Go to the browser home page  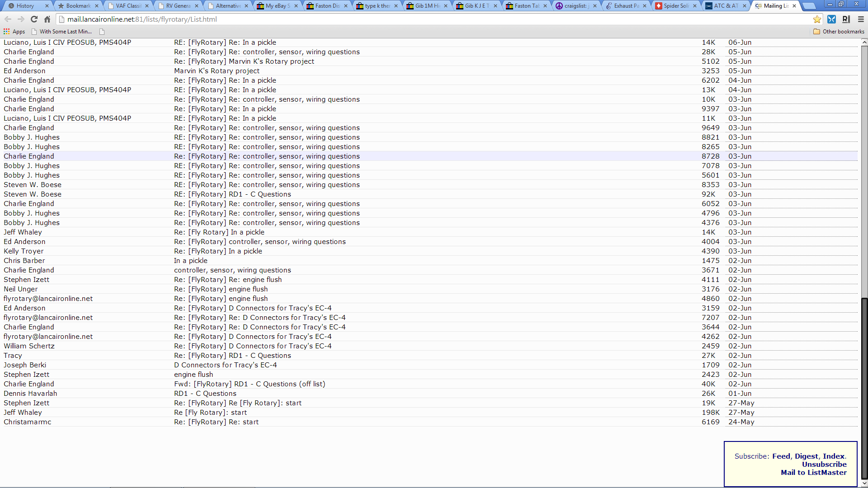tap(47, 19)
